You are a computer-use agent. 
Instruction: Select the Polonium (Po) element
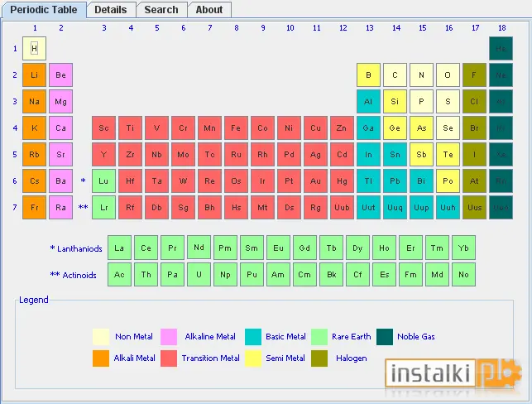pyautogui.click(x=448, y=181)
